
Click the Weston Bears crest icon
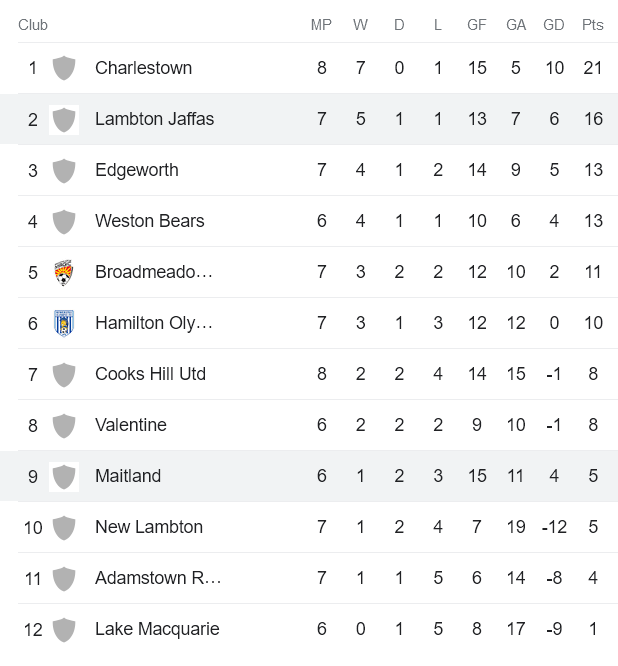(x=64, y=221)
